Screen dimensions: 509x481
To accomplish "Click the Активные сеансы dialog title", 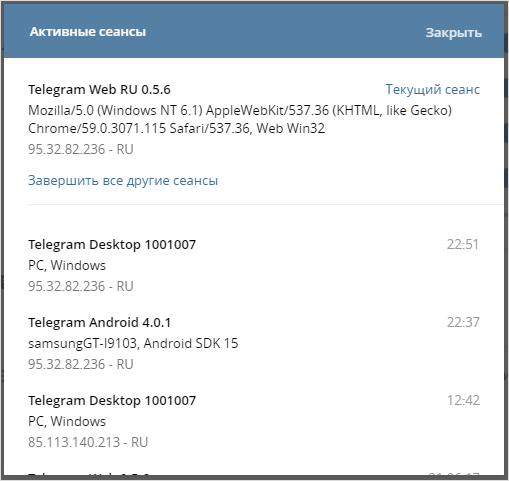I will tap(88, 32).
